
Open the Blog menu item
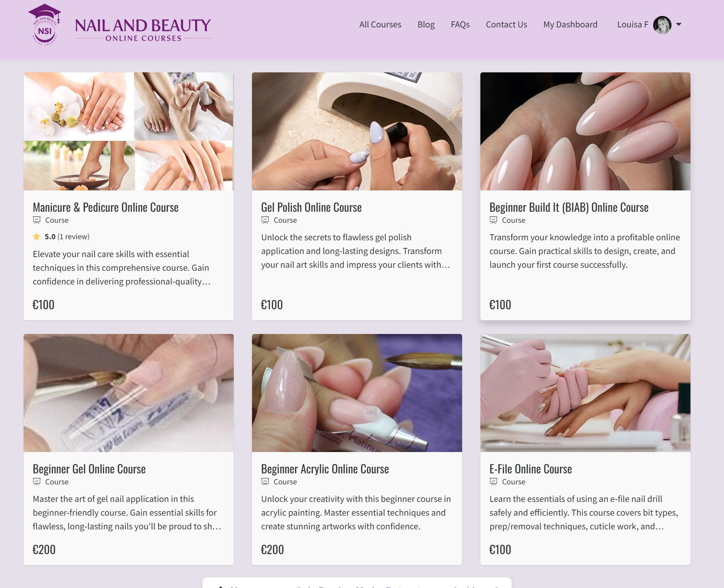pos(426,24)
